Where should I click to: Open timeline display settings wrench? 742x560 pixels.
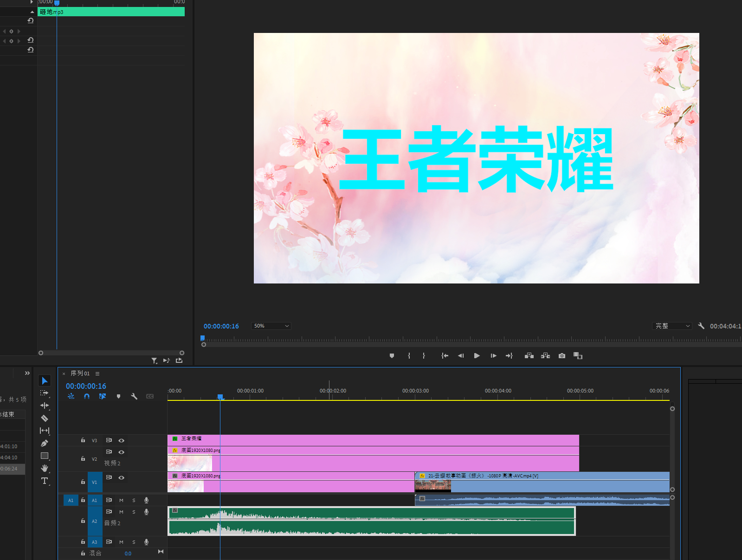[134, 396]
